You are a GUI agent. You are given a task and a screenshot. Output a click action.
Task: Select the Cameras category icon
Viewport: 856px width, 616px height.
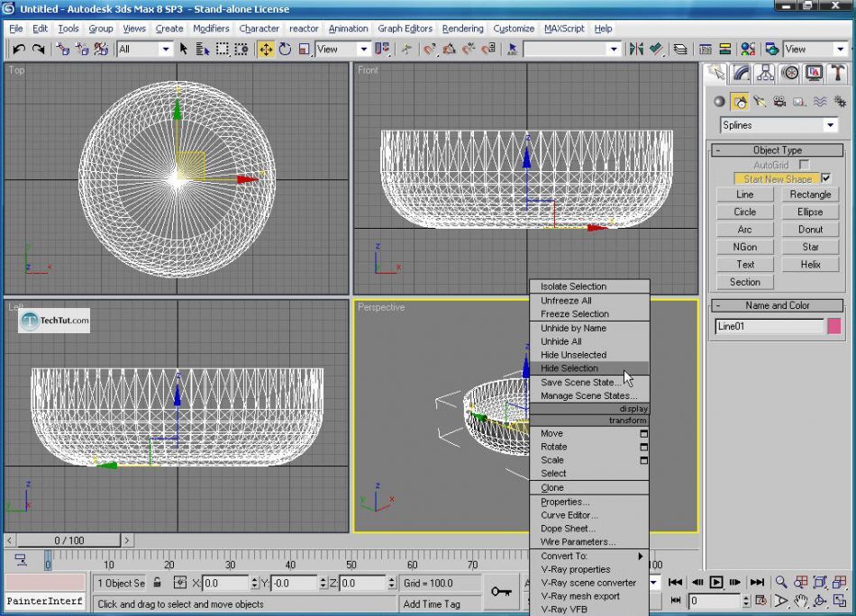pos(779,102)
